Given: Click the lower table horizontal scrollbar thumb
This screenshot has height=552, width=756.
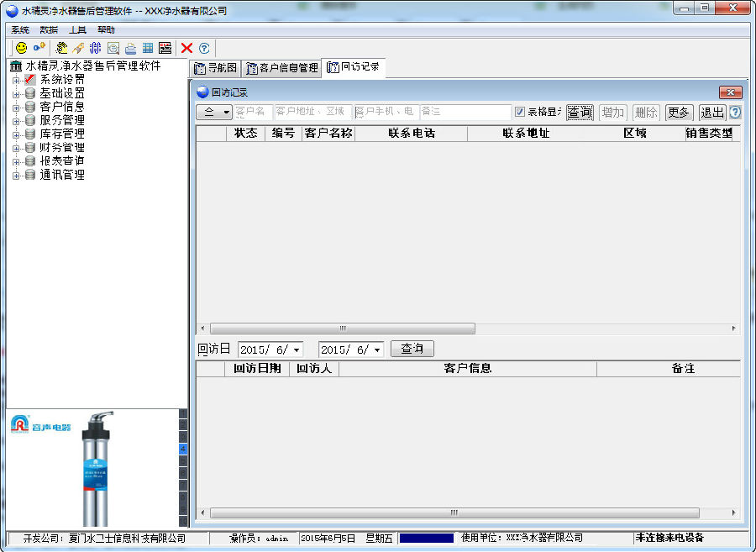Looking at the screenshot, I should point(454,513).
